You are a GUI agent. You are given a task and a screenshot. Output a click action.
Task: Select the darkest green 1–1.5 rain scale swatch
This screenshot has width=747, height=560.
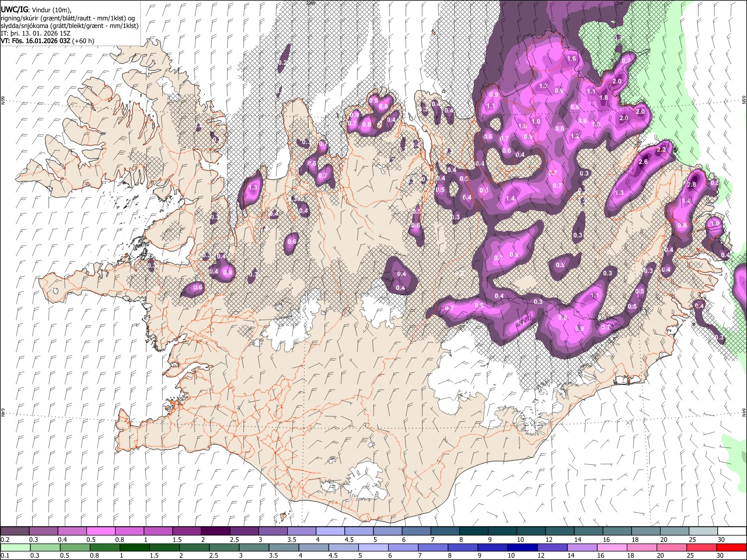135,547
